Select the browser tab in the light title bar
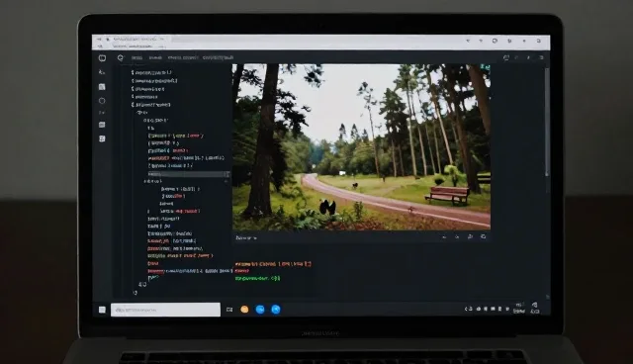Screen dimensions: 633x364 tap(136, 40)
